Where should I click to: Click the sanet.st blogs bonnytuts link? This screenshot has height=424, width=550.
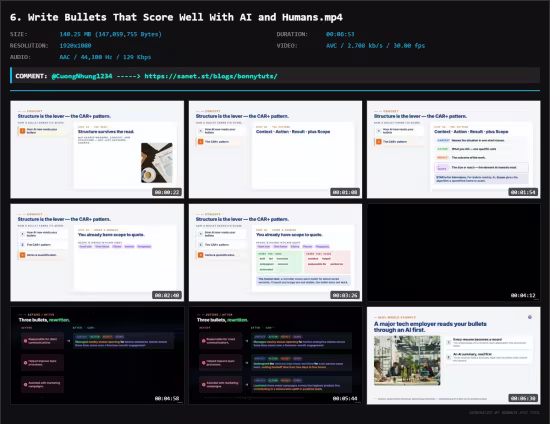211,76
